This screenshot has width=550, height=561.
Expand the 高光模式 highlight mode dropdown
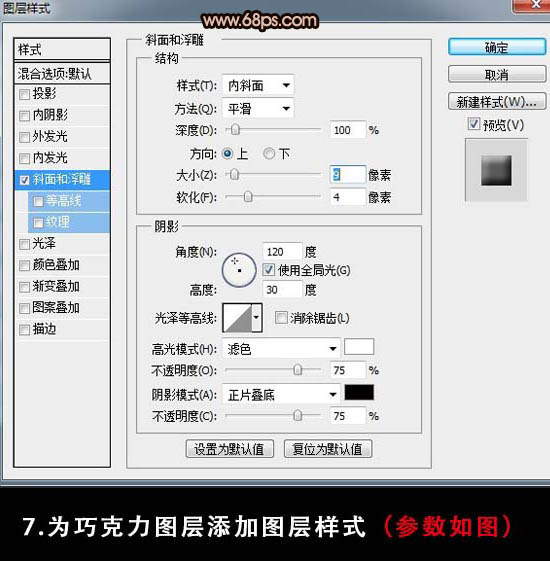click(281, 348)
